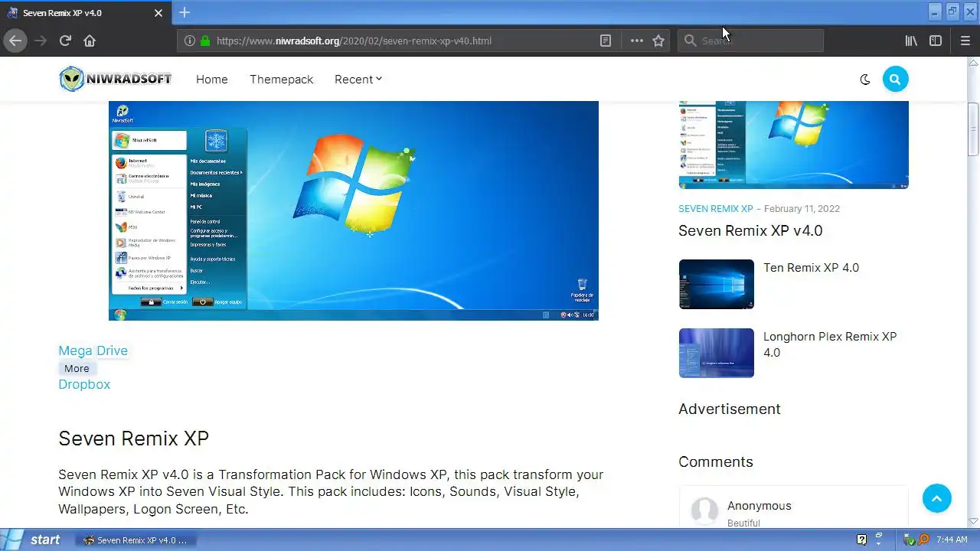Click the page vertical scrollbar thumb
The width and height of the screenshot is (980, 551).
[973, 129]
